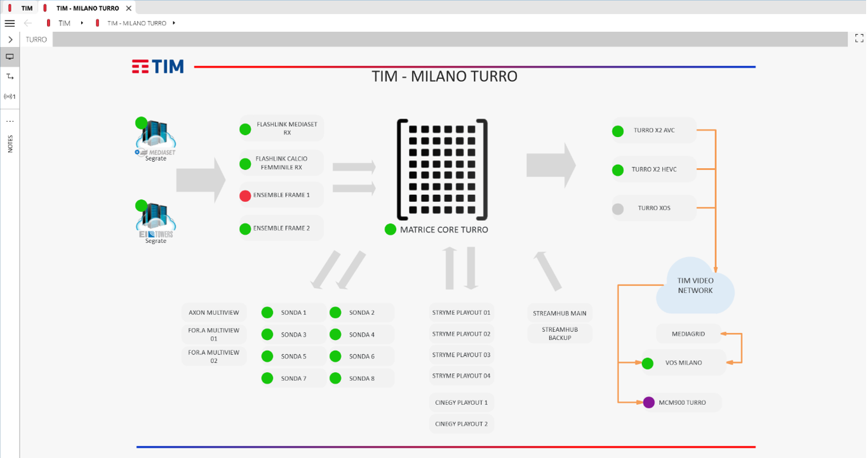This screenshot has width=868, height=458.
Task: Select SONDA 5 probe
Action: click(293, 357)
